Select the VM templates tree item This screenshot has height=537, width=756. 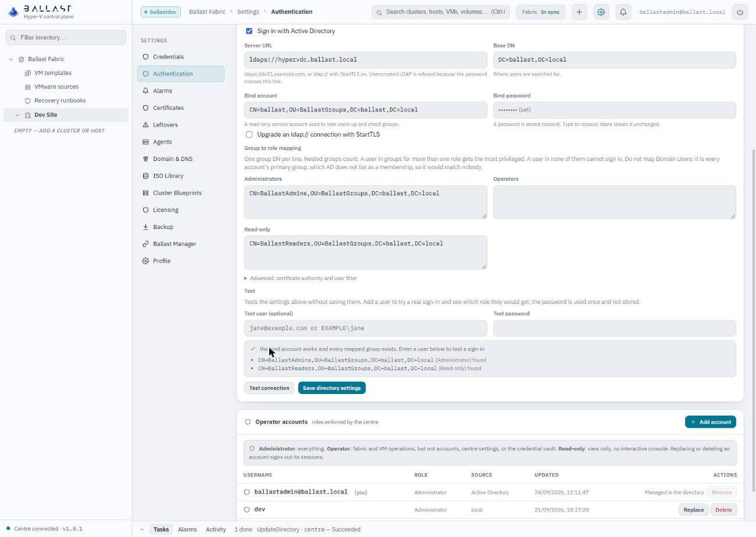[53, 73]
